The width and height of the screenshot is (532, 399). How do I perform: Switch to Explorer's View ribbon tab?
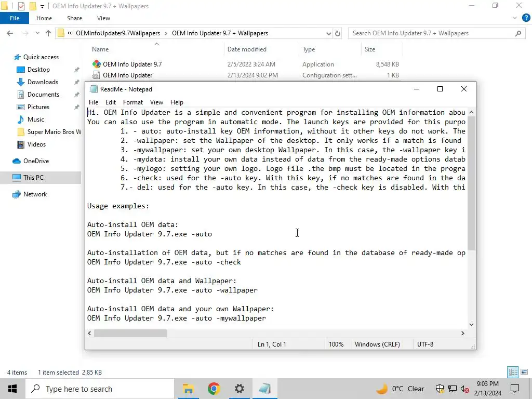(x=103, y=18)
